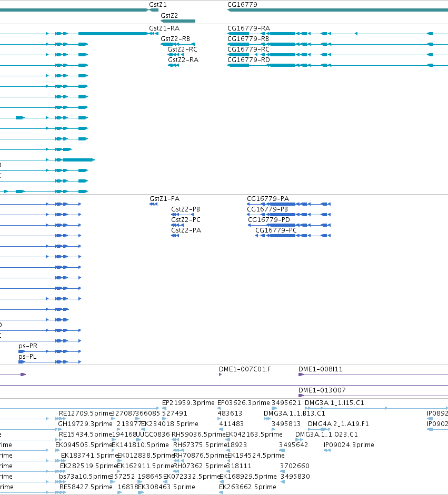Viewport: 448px width, 495px height.
Task: Click transcript CG16779-RD label
Action: point(248,60)
